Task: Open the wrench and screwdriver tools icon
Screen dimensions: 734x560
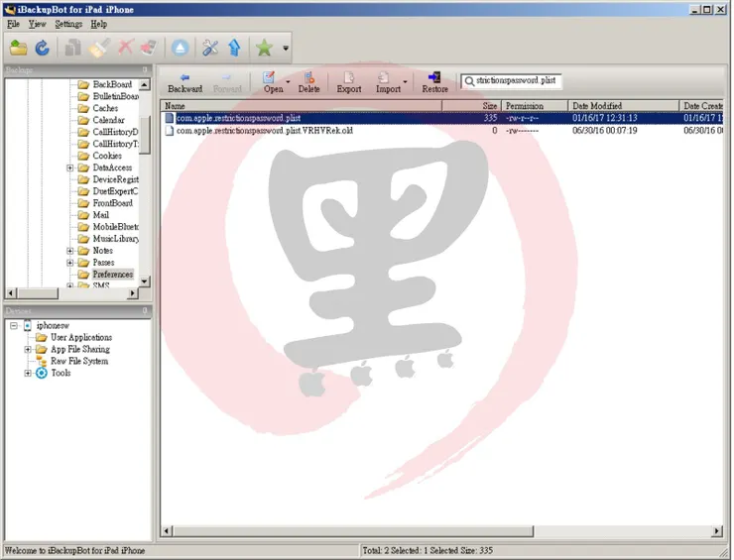Action: [x=210, y=48]
